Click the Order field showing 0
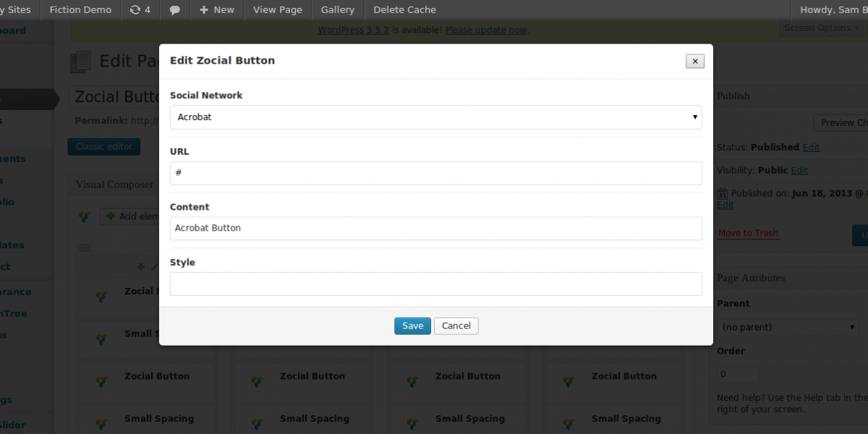 coord(738,375)
